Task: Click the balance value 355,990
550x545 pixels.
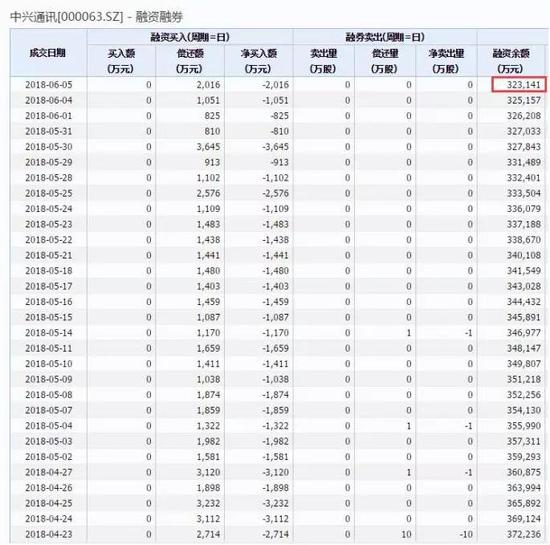Action: point(523,426)
